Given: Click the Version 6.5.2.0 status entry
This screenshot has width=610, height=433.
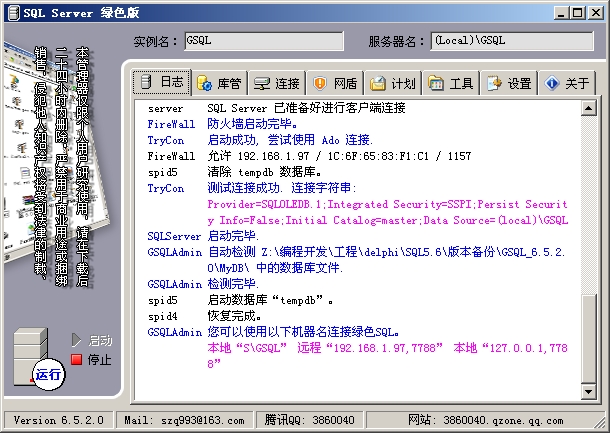Looking at the screenshot, I should pos(59,421).
